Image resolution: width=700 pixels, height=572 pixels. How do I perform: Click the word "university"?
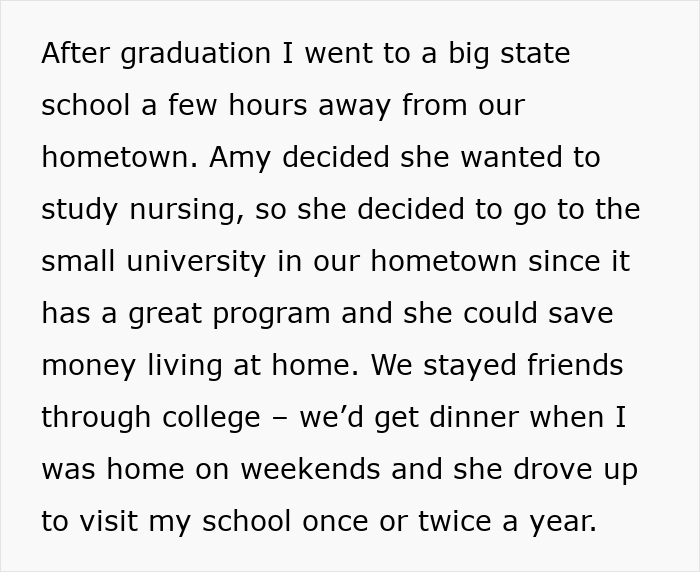coord(205,262)
